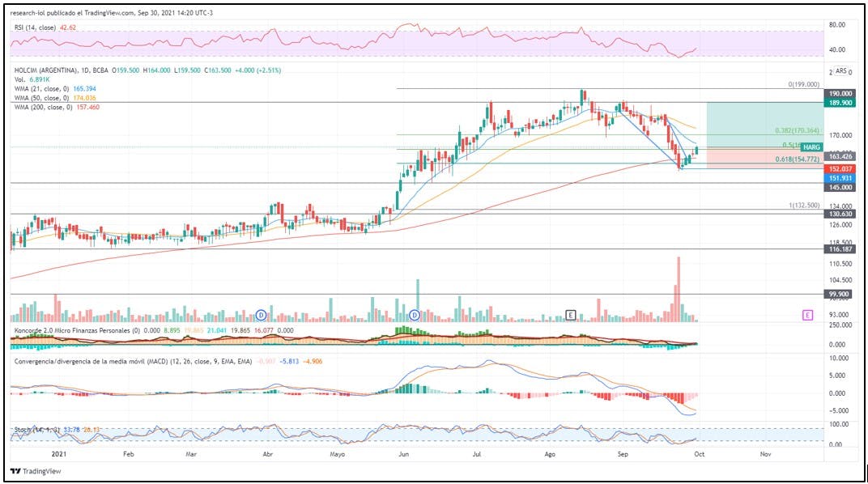Image resolution: width=868 pixels, height=484 pixels.
Task: Click the Sep label on time axis
Action: [x=623, y=454]
